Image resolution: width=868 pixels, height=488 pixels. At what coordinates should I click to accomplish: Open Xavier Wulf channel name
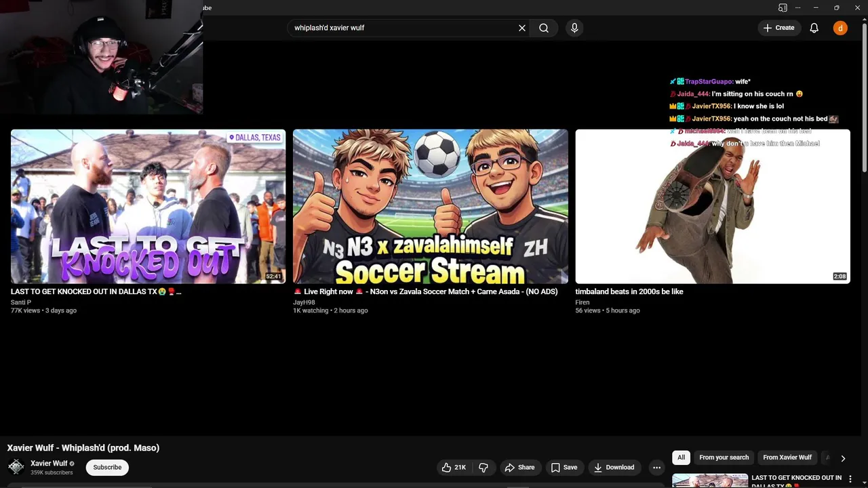[49, 464]
